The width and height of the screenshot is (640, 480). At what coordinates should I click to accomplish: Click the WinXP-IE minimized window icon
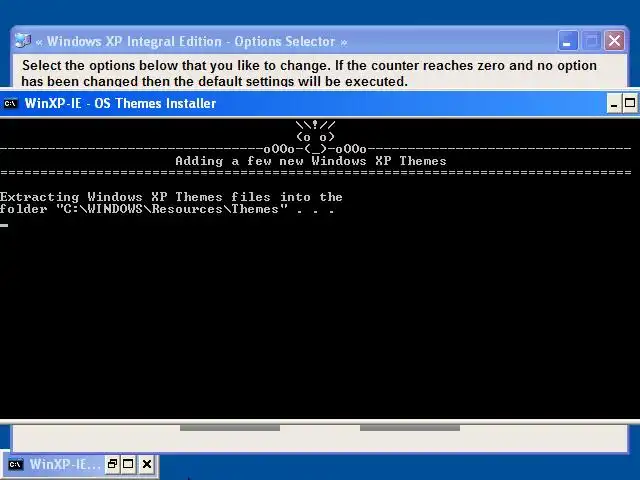[16, 464]
